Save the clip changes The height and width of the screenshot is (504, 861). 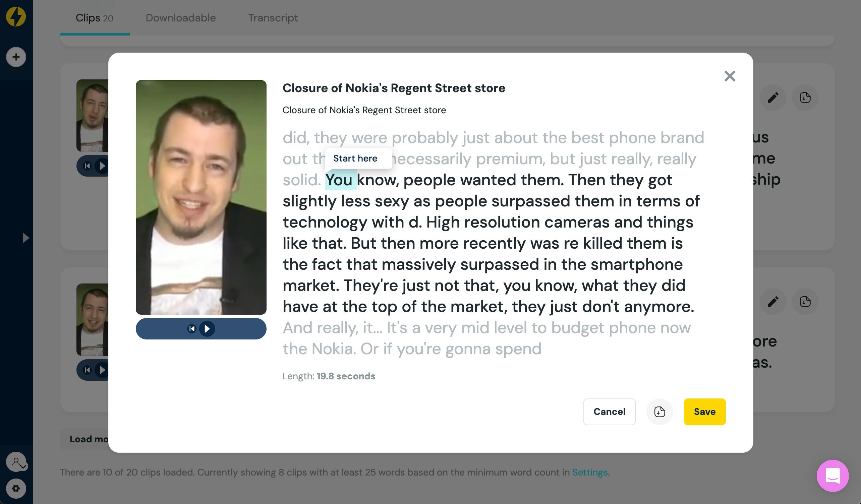pos(704,412)
